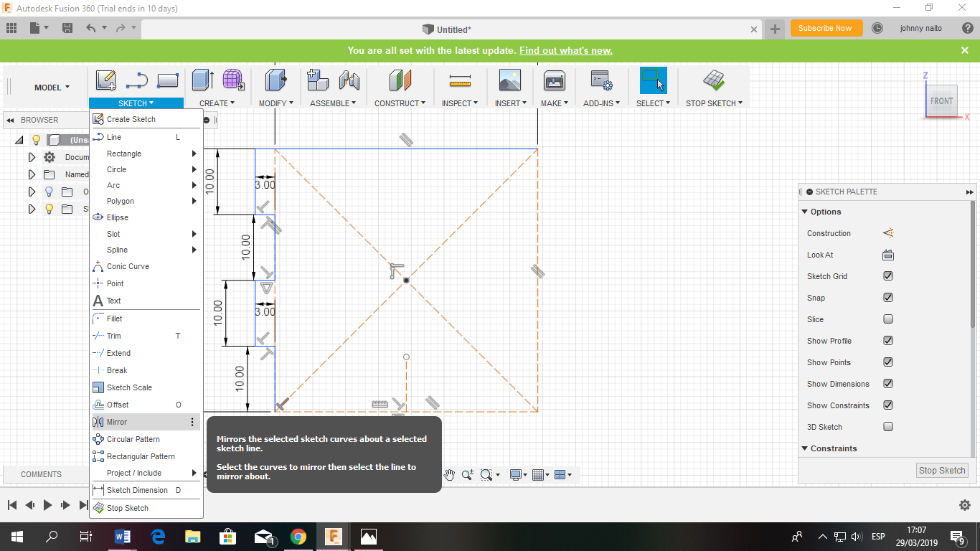Choose Fillet from the Sketch menu

[146, 319]
